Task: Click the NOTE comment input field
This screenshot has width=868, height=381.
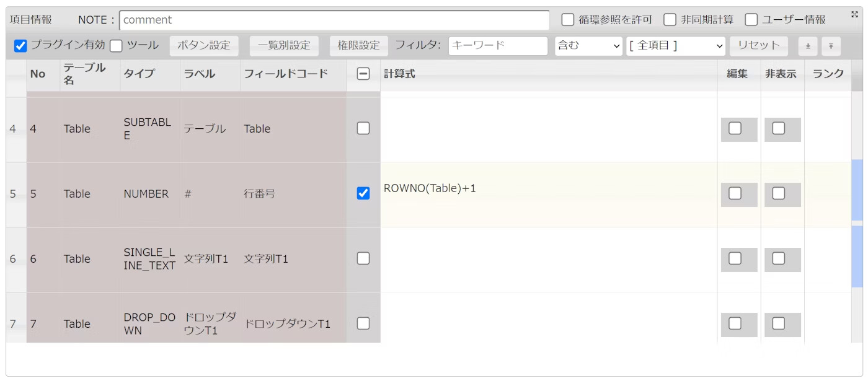Action: coord(334,20)
